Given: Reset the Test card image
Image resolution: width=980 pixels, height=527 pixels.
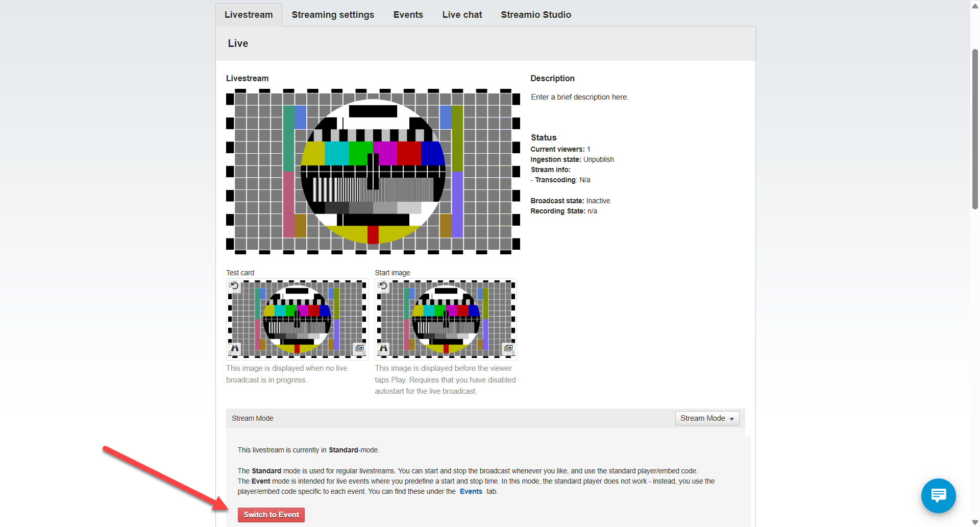Looking at the screenshot, I should click(x=235, y=286).
